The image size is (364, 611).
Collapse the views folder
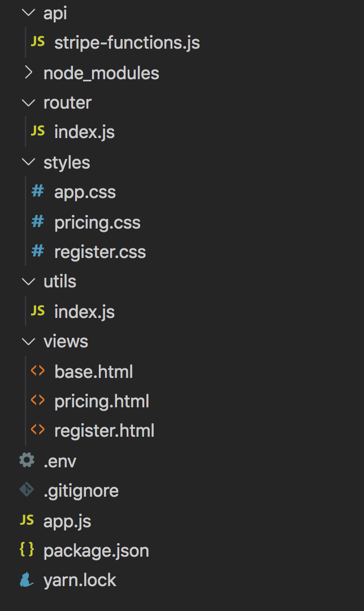[27, 341]
